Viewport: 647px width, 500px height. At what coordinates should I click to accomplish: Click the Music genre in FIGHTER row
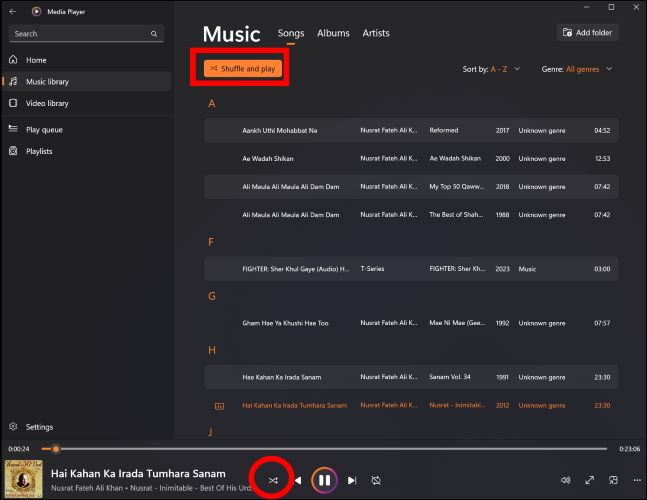coord(527,269)
